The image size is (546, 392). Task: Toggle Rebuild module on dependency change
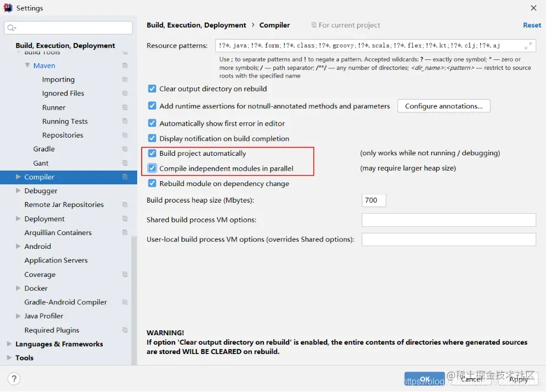[152, 183]
